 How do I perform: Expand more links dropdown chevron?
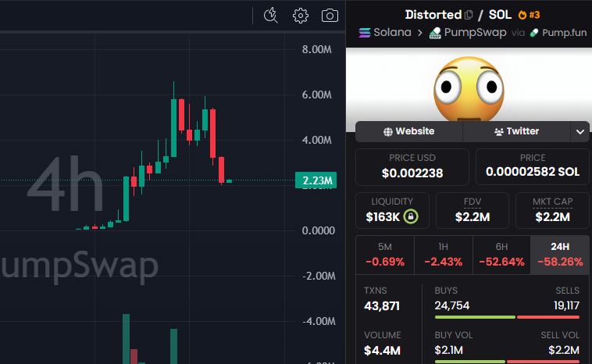[580, 132]
